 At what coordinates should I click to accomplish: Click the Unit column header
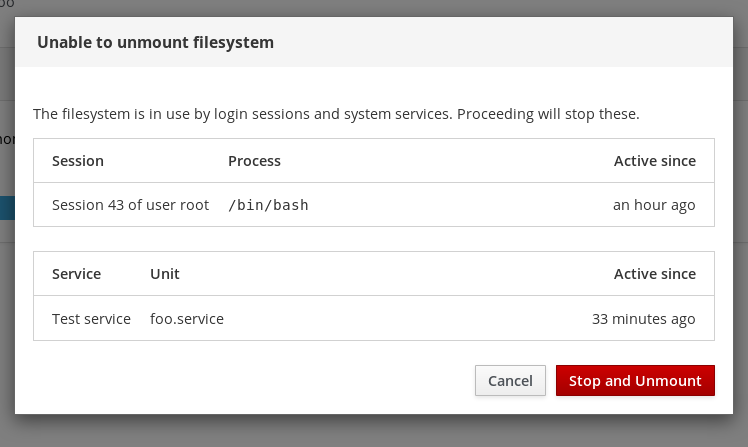(x=165, y=274)
